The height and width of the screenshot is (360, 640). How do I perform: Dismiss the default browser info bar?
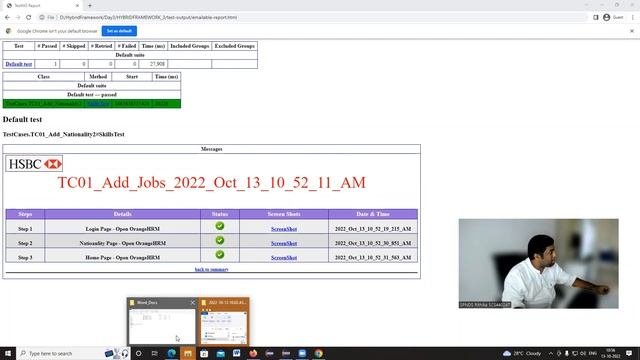[x=632, y=31]
